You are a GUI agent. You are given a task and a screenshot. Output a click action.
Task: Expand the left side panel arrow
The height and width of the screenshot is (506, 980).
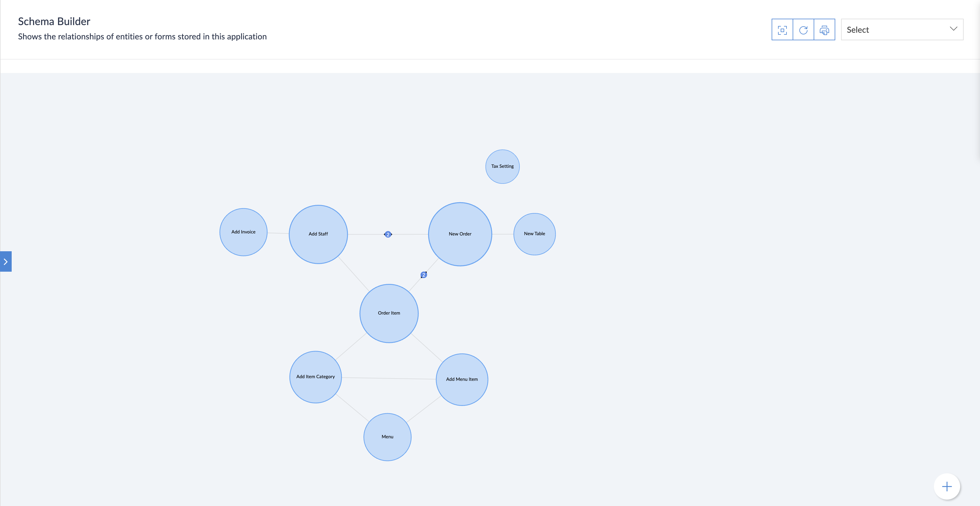click(6, 261)
